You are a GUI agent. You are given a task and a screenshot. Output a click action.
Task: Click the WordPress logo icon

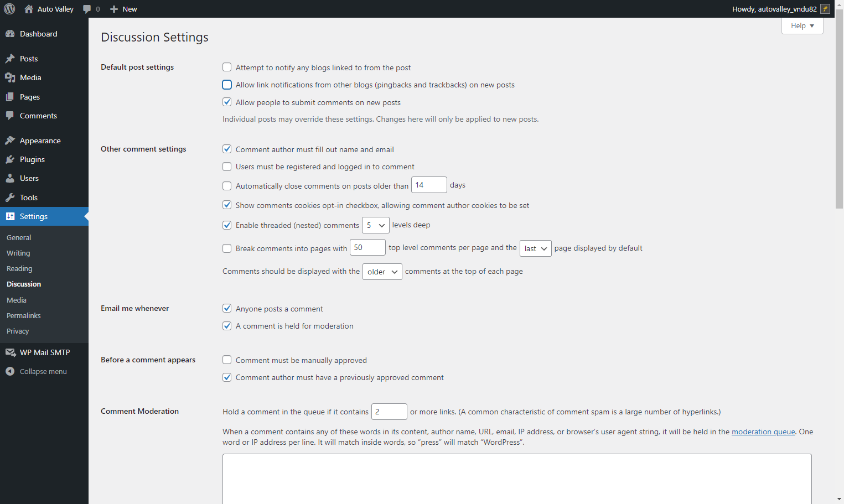(9, 9)
